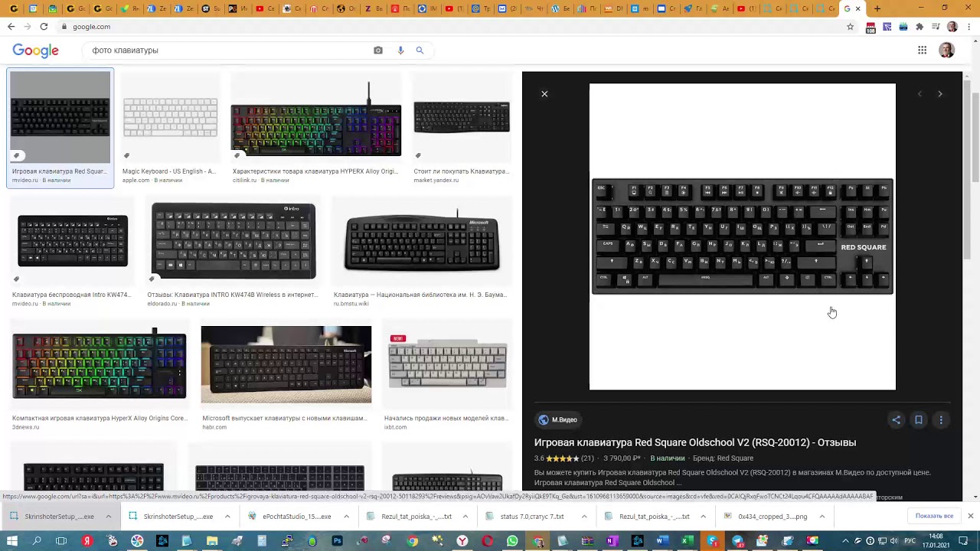The image size is (980, 551).
Task: Expand options for status 7.0 txt download
Action: click(x=584, y=517)
